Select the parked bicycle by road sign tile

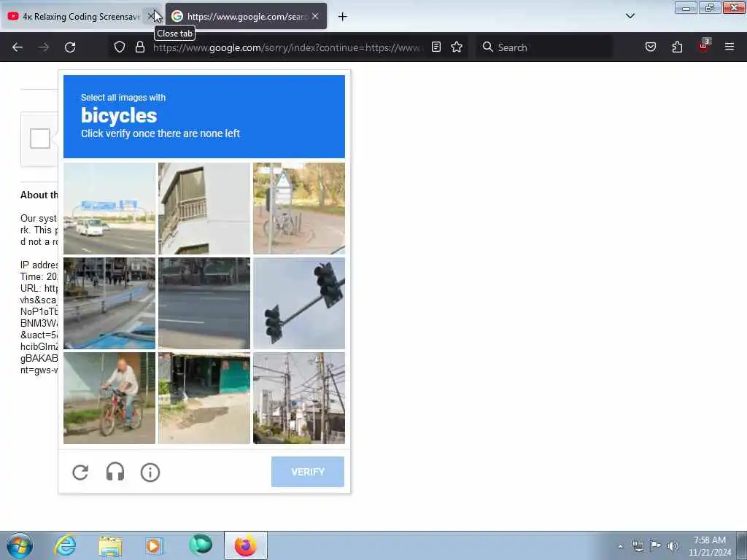pos(298,209)
